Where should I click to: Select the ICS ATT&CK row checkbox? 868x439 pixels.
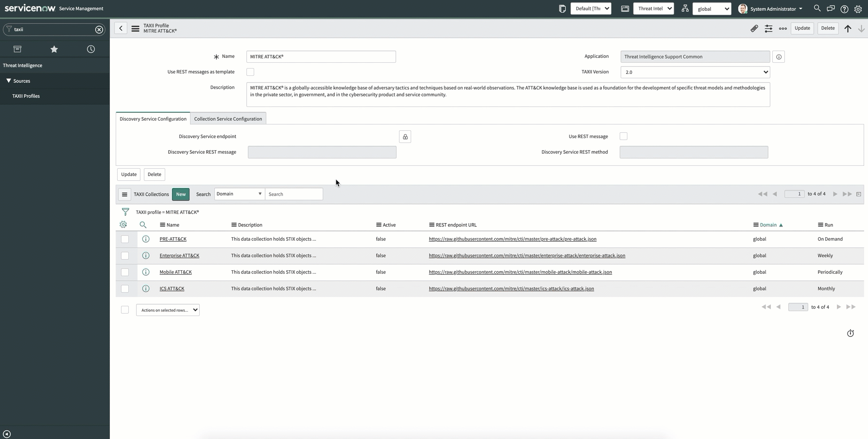coord(125,289)
